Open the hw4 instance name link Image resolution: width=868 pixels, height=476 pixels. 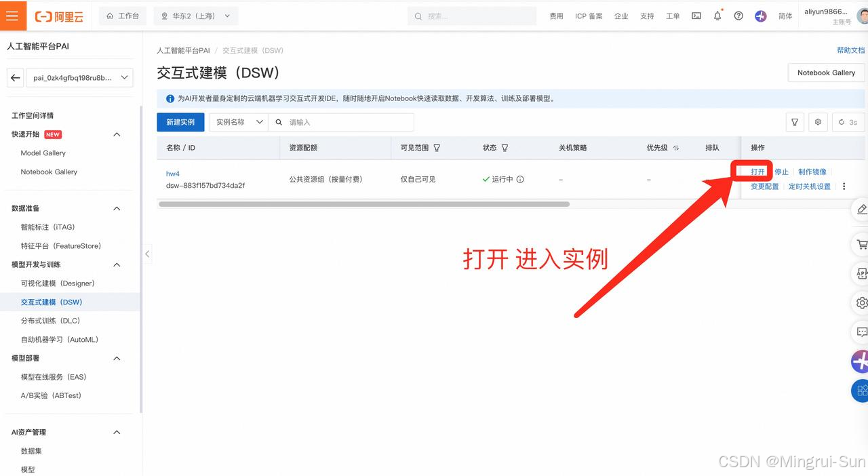(x=173, y=174)
